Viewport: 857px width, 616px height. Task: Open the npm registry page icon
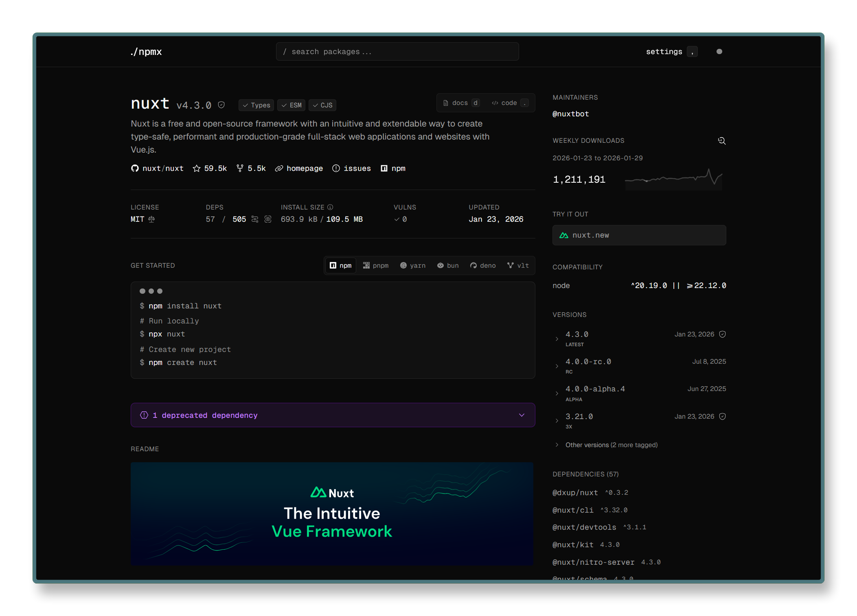click(384, 168)
